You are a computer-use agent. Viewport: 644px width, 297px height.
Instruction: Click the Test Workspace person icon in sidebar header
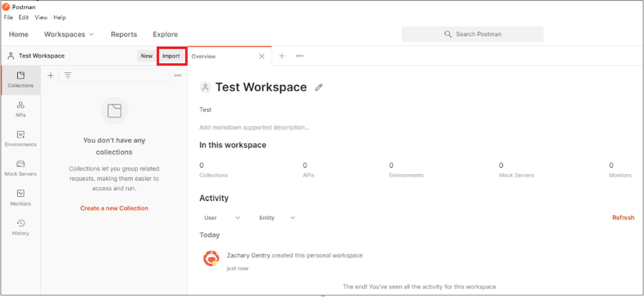pyautogui.click(x=11, y=56)
